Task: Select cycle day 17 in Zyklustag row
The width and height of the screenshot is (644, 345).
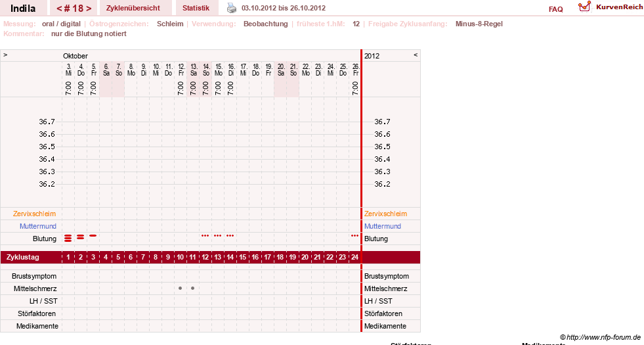Action: [267, 257]
